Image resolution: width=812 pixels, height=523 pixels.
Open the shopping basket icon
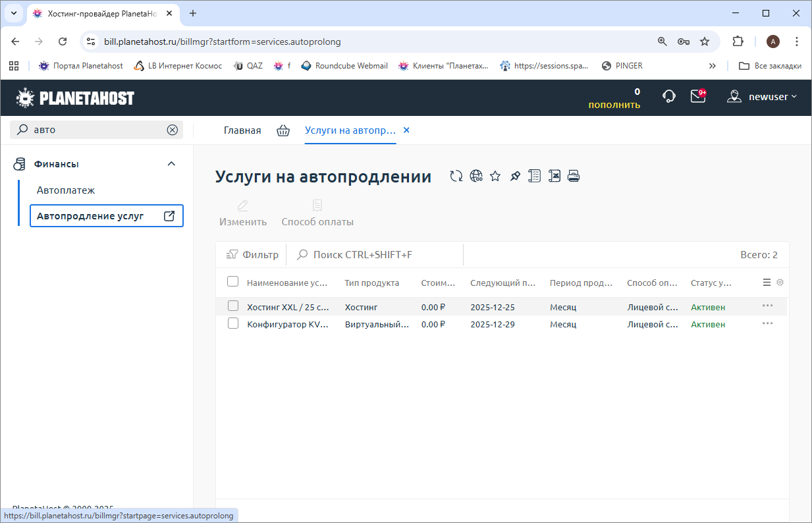[283, 130]
